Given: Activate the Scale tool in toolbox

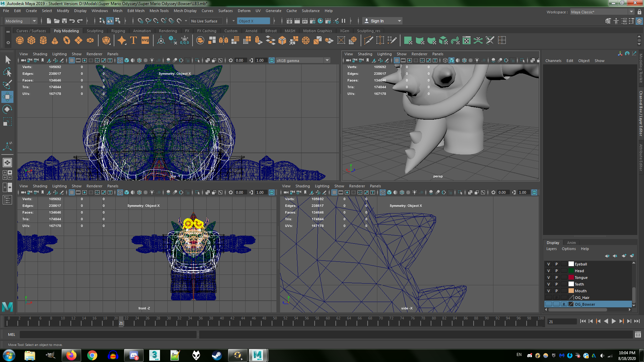Looking at the screenshot, I should (x=7, y=122).
